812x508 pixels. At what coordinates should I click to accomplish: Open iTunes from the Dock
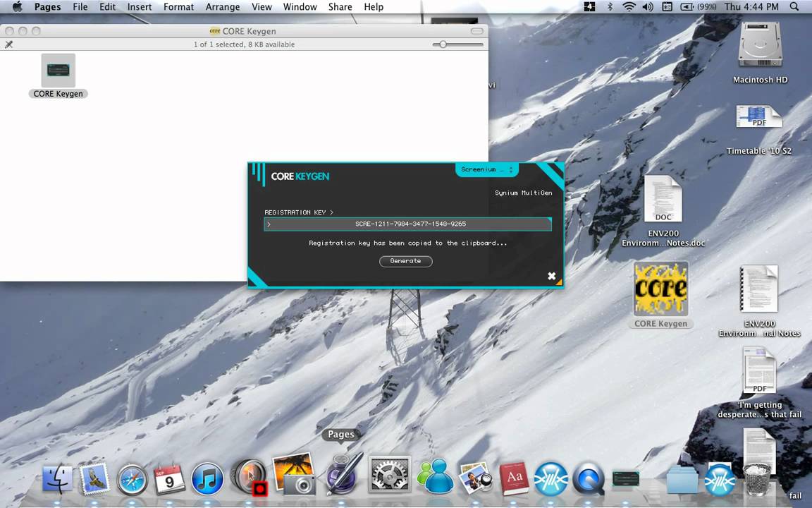(207, 478)
